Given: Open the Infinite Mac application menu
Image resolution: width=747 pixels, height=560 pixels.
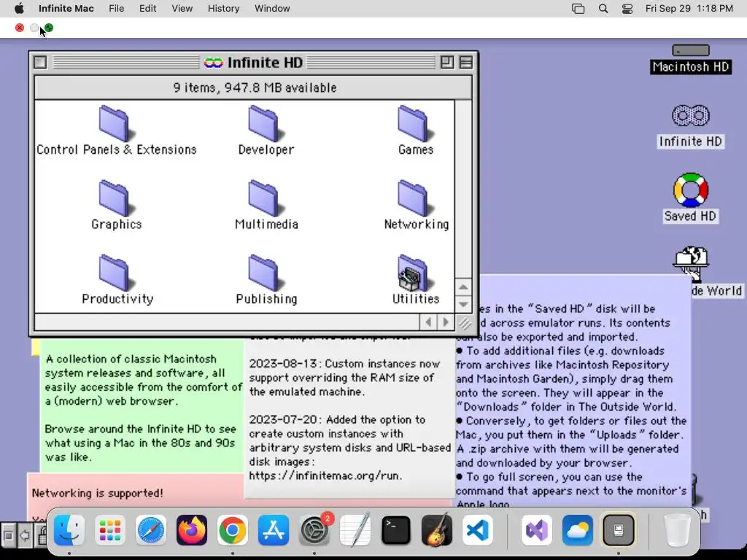Looking at the screenshot, I should pos(66,9).
